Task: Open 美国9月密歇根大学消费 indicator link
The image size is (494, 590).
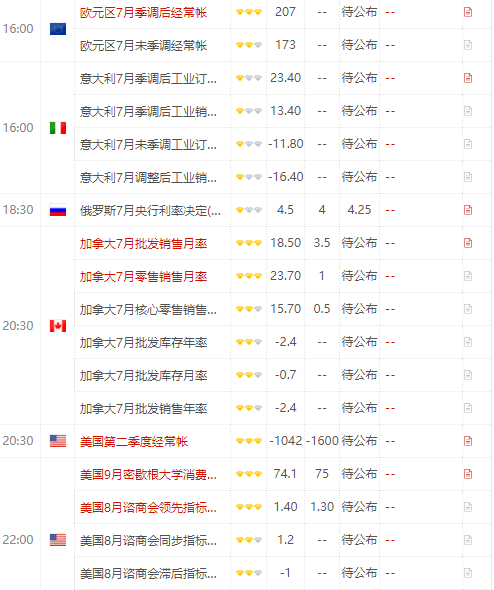Action: tap(148, 475)
